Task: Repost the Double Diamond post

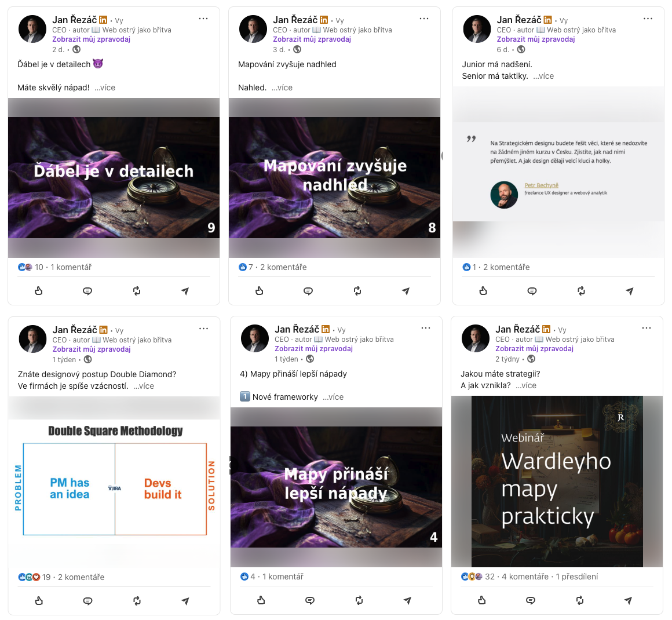Action: point(137,601)
